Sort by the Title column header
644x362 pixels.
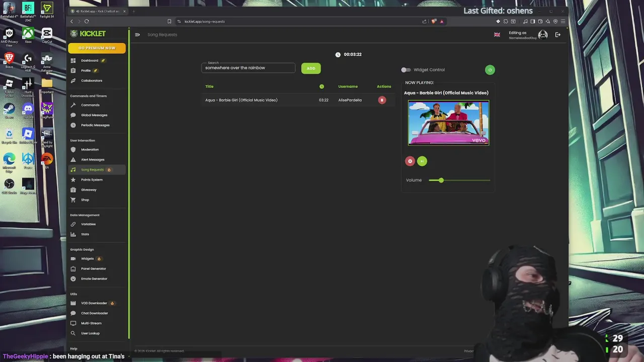pyautogui.click(x=209, y=86)
